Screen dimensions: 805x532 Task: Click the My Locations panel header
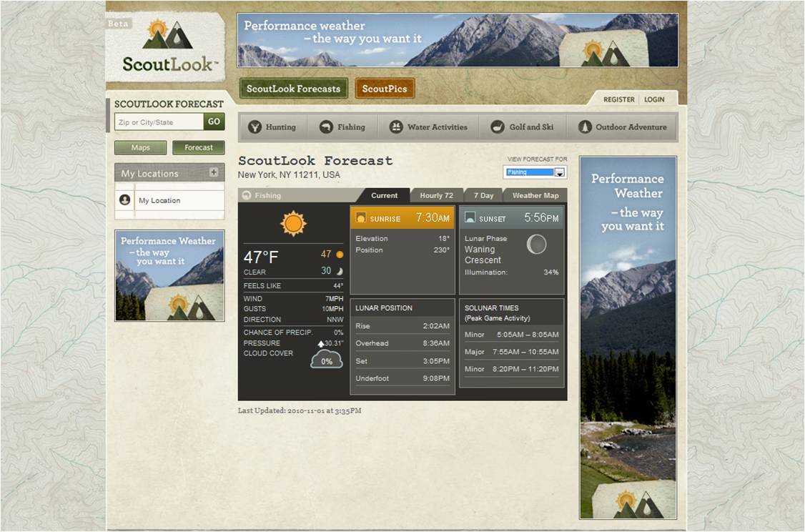169,173
